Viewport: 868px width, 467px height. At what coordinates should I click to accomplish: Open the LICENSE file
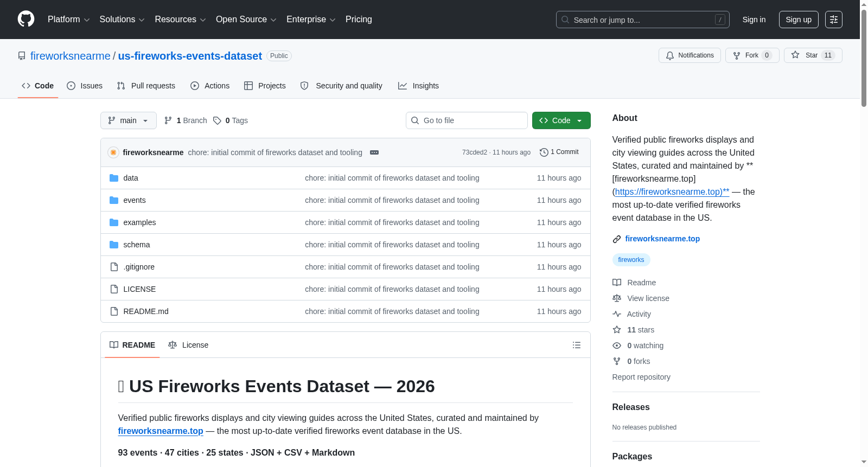pyautogui.click(x=139, y=289)
